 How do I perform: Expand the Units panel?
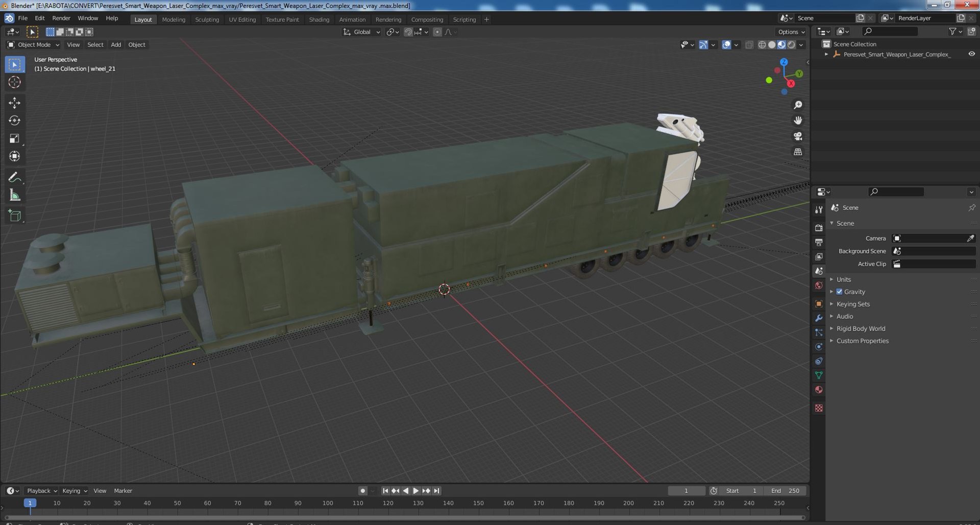(x=843, y=279)
